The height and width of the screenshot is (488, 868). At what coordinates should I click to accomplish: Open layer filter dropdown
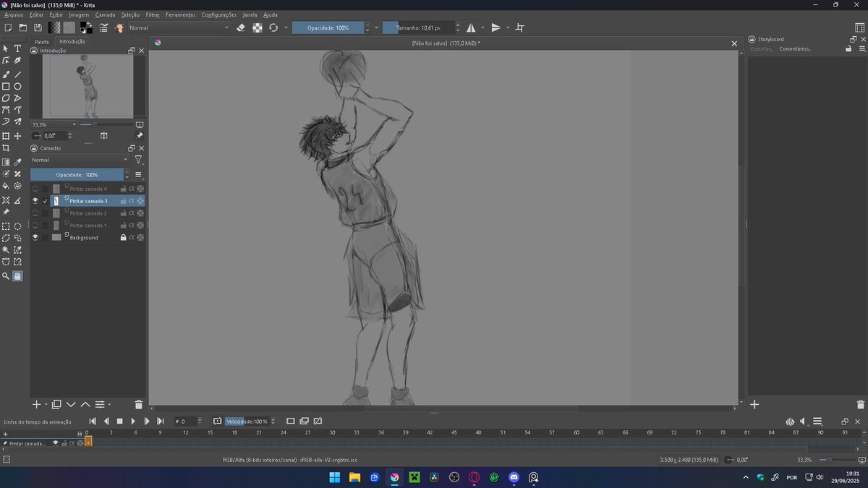point(139,160)
